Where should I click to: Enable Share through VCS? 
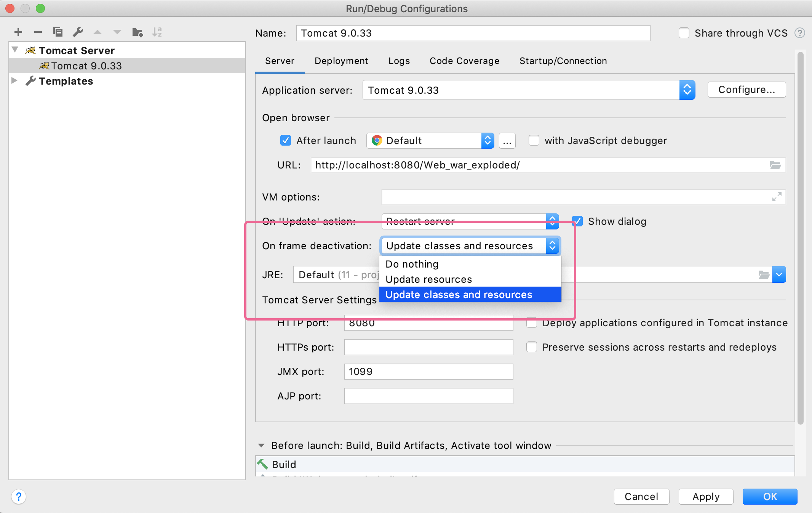[x=684, y=33]
